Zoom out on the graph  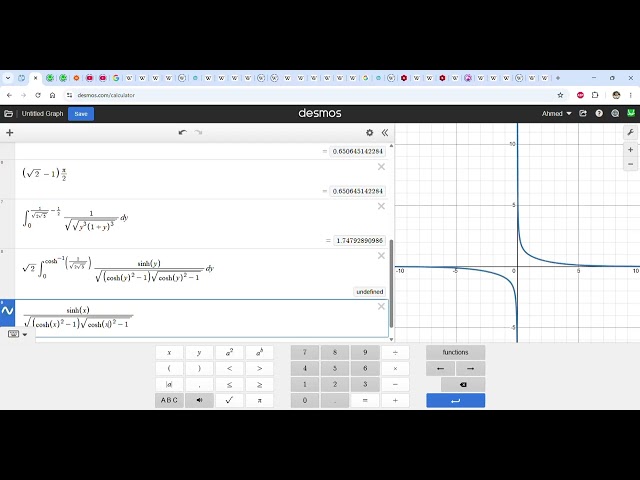(630, 164)
